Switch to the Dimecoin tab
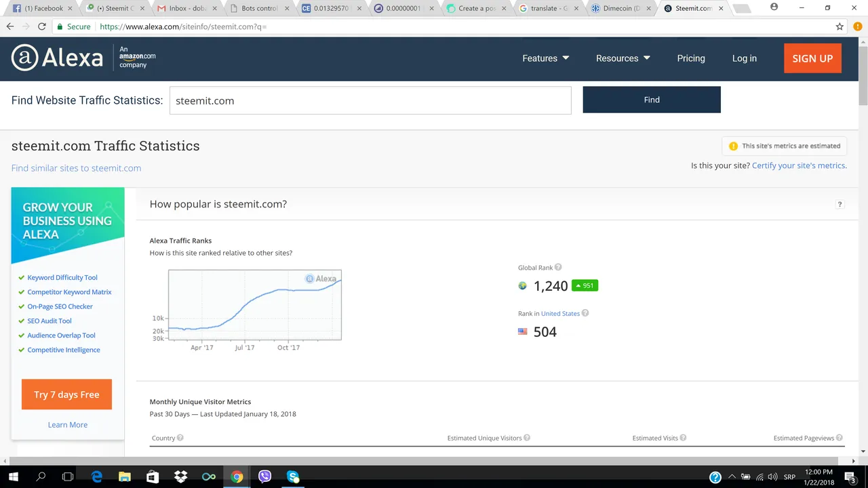 [x=619, y=8]
